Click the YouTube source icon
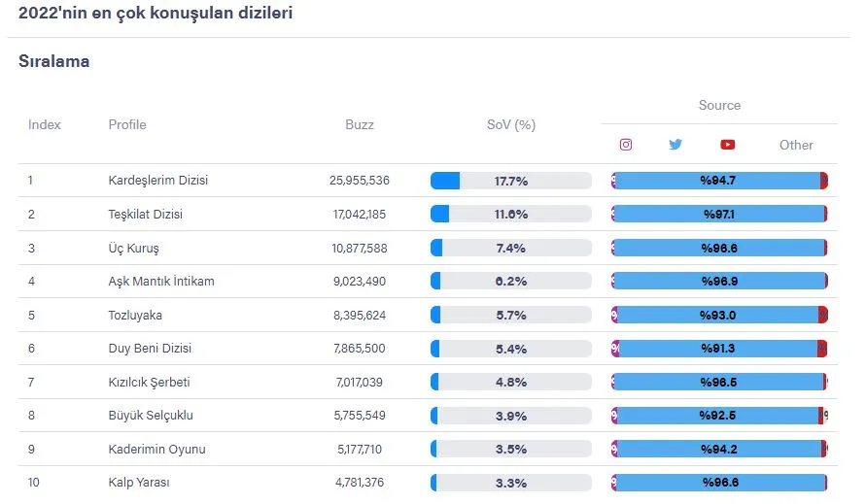 click(727, 145)
